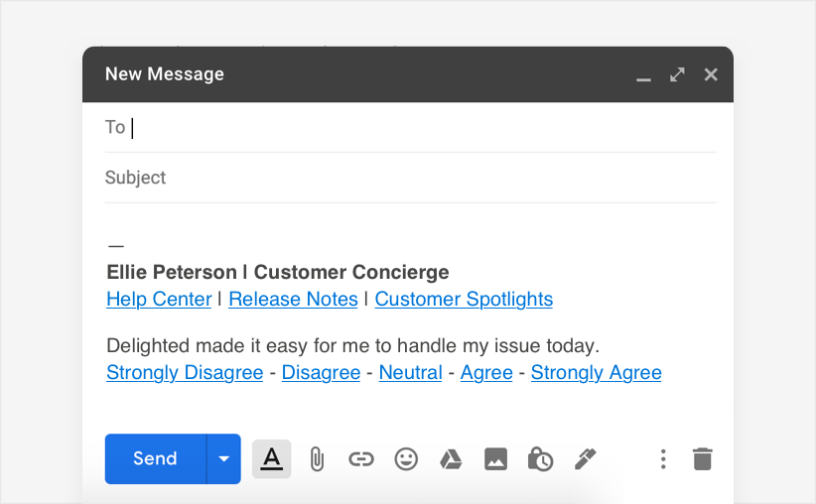Choose the Strongly Disagree link
816x504 pixels.
point(185,372)
